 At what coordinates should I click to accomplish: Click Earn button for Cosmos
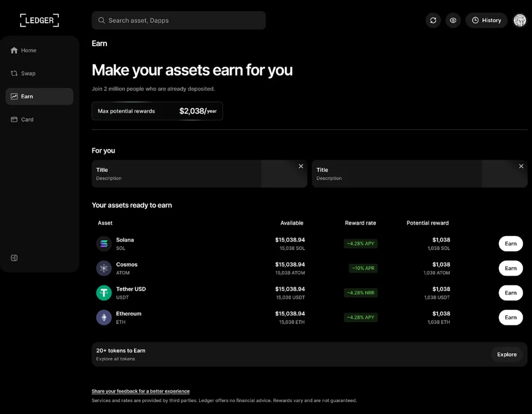click(x=511, y=268)
